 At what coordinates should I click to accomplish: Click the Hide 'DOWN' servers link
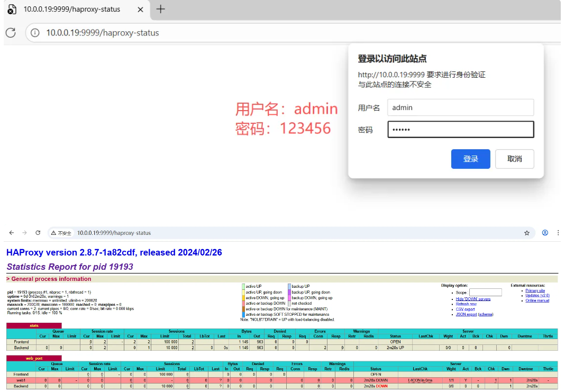[473, 299]
